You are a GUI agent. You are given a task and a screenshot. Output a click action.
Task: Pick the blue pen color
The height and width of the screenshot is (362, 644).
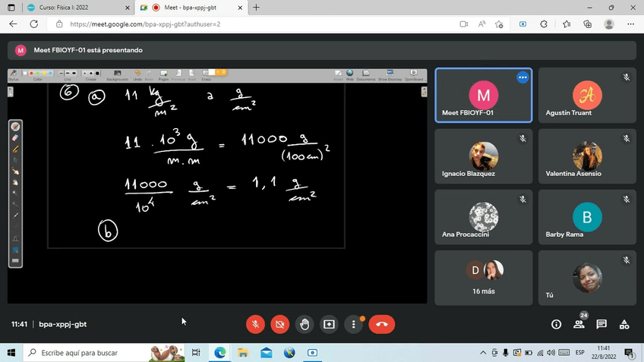tap(50, 73)
